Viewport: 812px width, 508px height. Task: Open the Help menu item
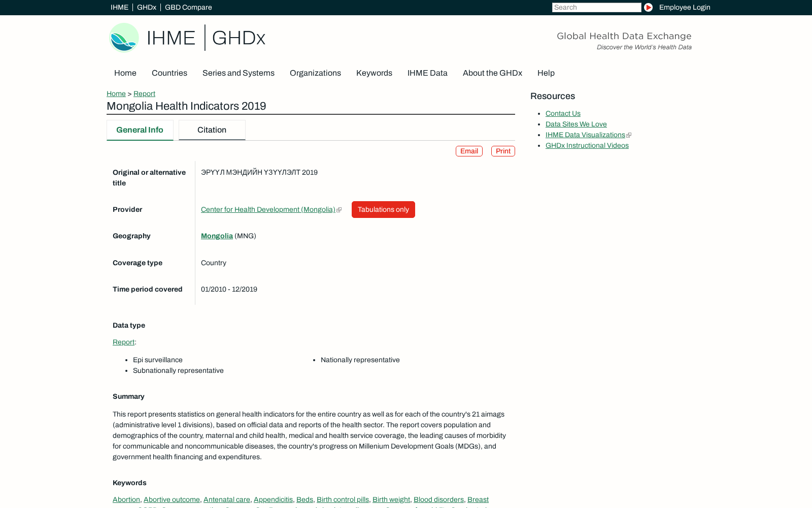[x=546, y=73]
